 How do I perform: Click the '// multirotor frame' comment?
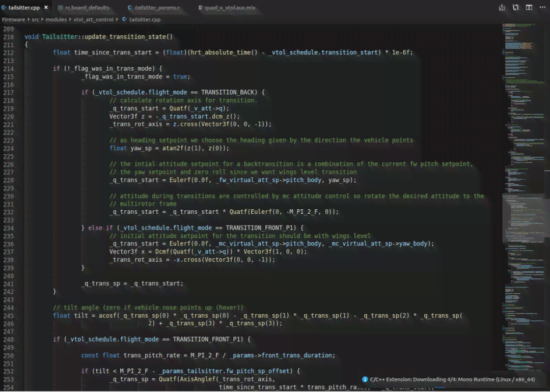point(143,204)
